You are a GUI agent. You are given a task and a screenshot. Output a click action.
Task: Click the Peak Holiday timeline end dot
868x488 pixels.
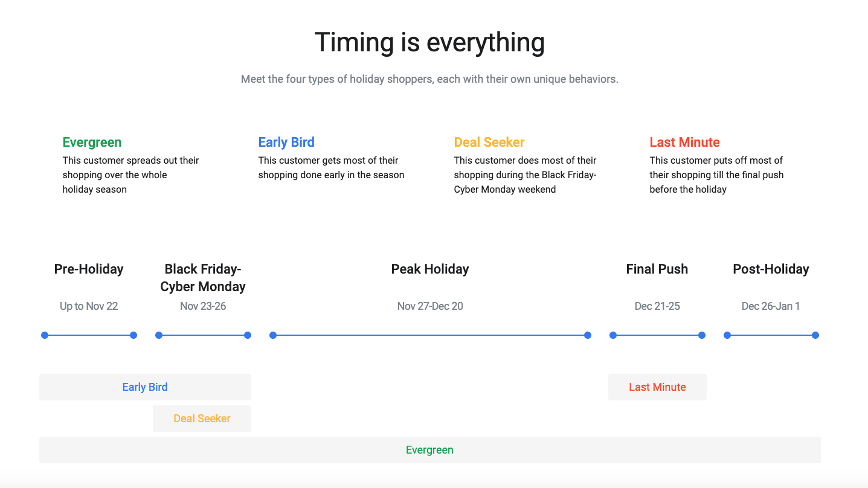[x=588, y=335]
